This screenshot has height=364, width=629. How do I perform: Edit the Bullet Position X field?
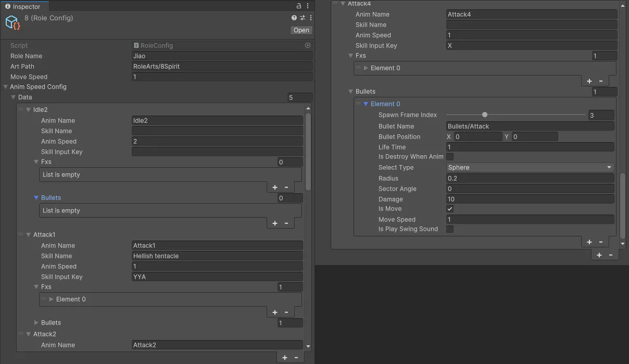point(478,136)
